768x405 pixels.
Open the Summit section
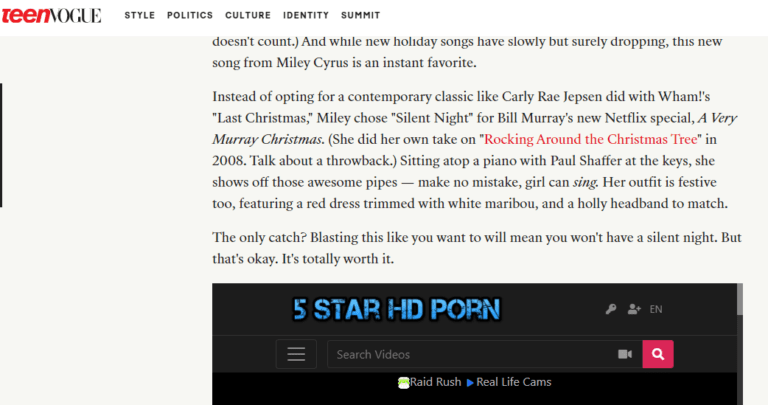coord(360,15)
